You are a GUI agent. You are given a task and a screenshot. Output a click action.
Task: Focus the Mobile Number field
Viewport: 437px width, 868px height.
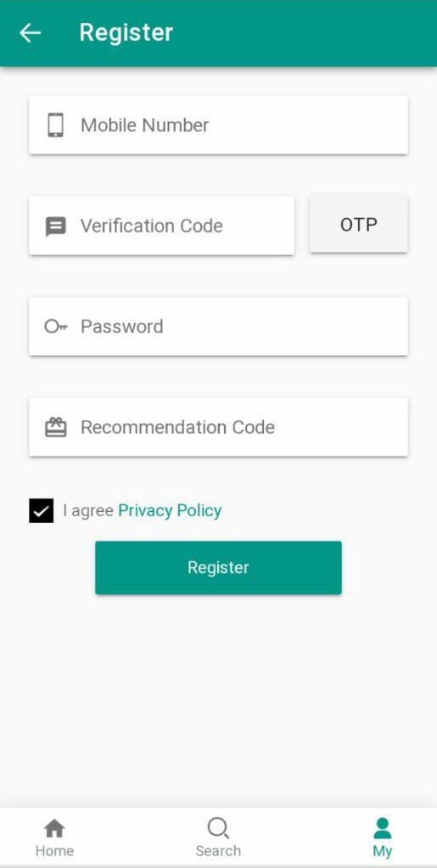(218, 125)
